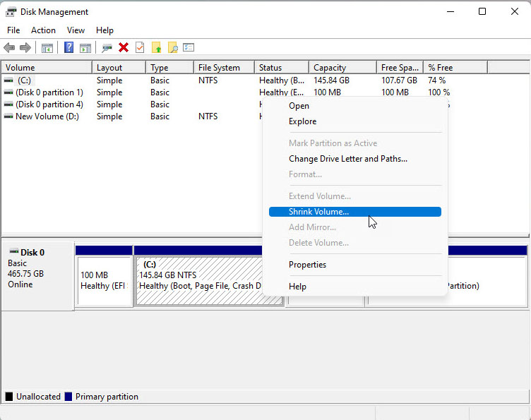
Task: Click the greyed Extend Volume... entry
Action: pyautogui.click(x=355, y=196)
